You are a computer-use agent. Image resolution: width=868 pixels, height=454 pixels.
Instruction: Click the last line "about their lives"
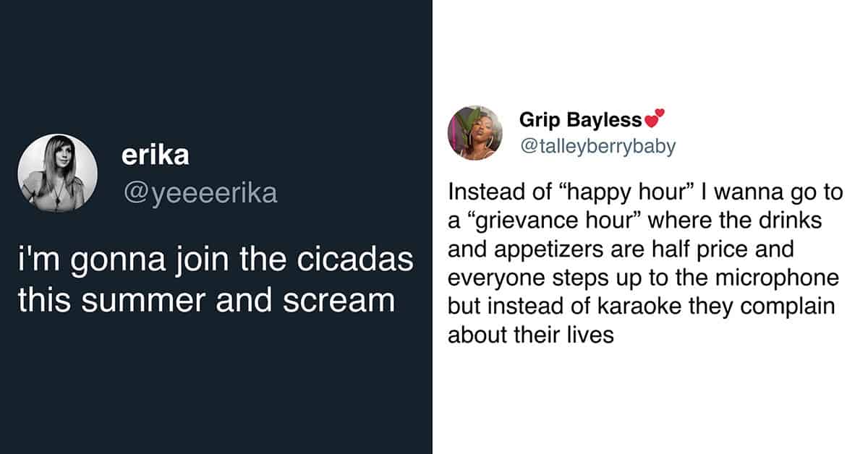tap(531, 335)
